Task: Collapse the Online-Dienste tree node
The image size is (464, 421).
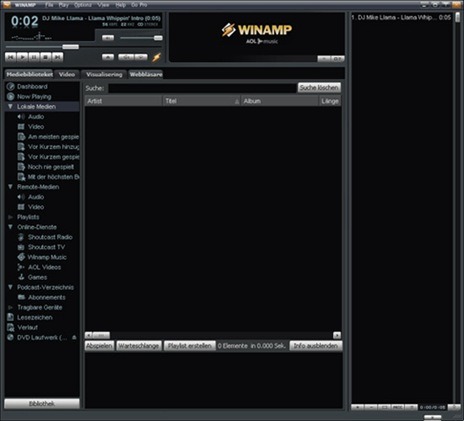Action: [10, 227]
